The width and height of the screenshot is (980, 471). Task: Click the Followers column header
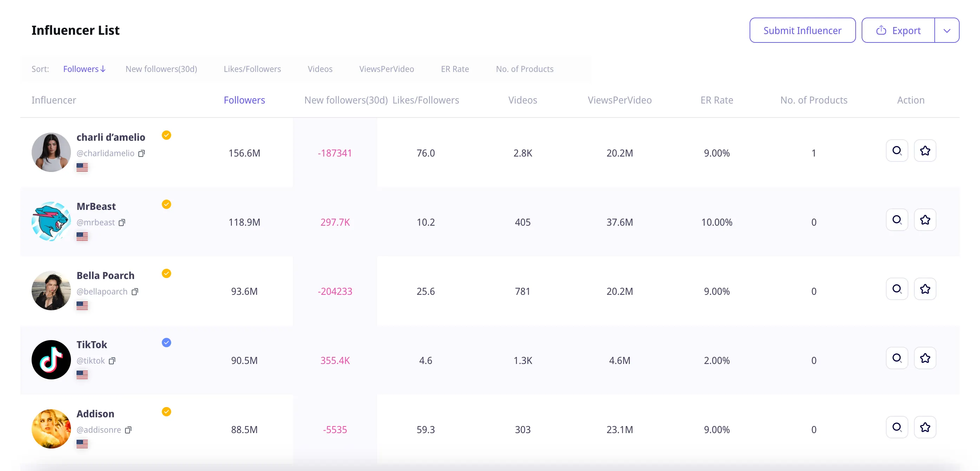(244, 100)
